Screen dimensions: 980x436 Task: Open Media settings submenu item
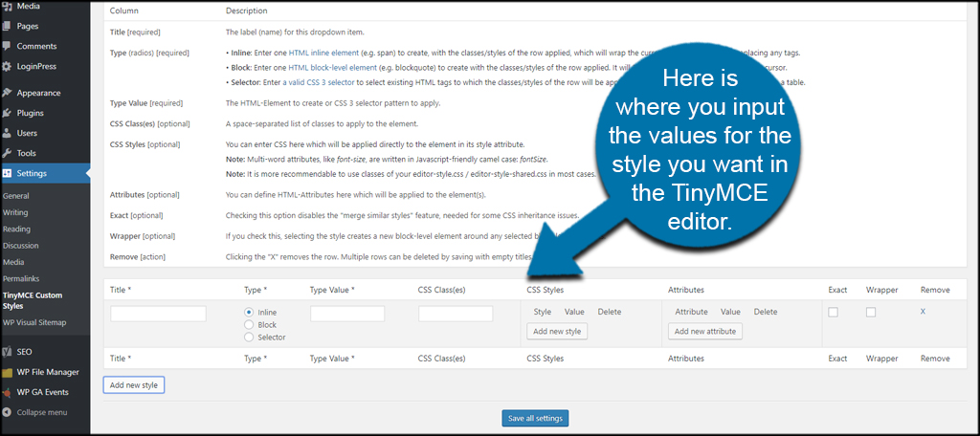pos(12,262)
